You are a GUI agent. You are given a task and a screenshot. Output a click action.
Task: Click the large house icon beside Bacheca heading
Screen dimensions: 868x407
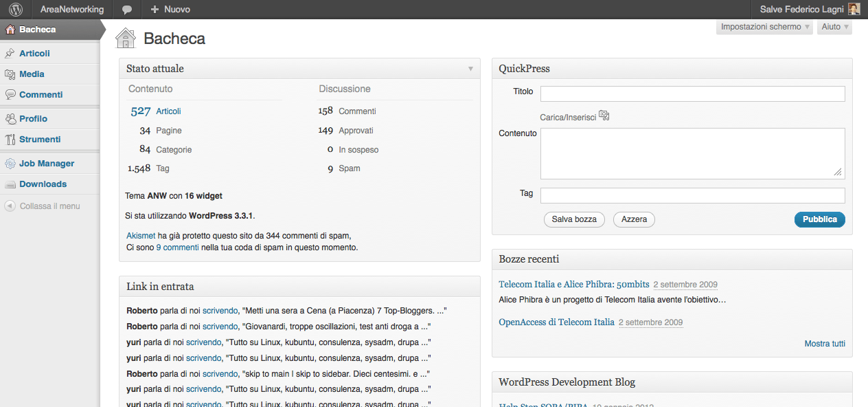click(126, 38)
